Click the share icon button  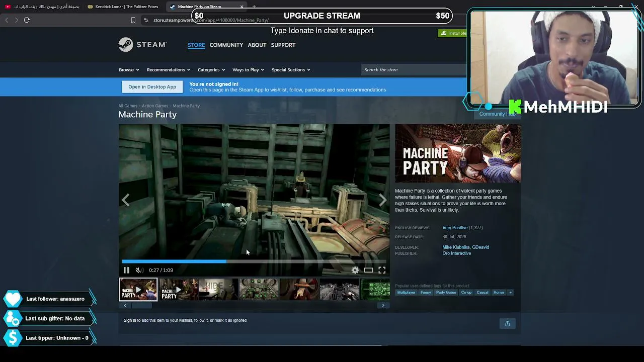(x=507, y=324)
